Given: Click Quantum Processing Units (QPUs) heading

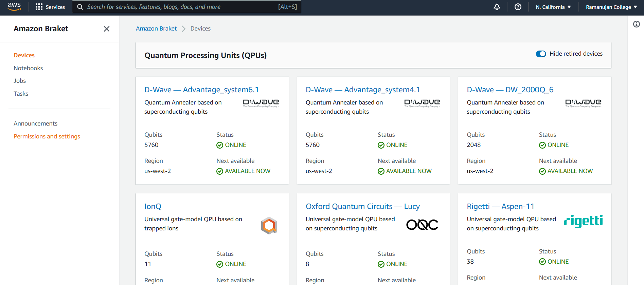Looking at the screenshot, I should pyautogui.click(x=205, y=55).
